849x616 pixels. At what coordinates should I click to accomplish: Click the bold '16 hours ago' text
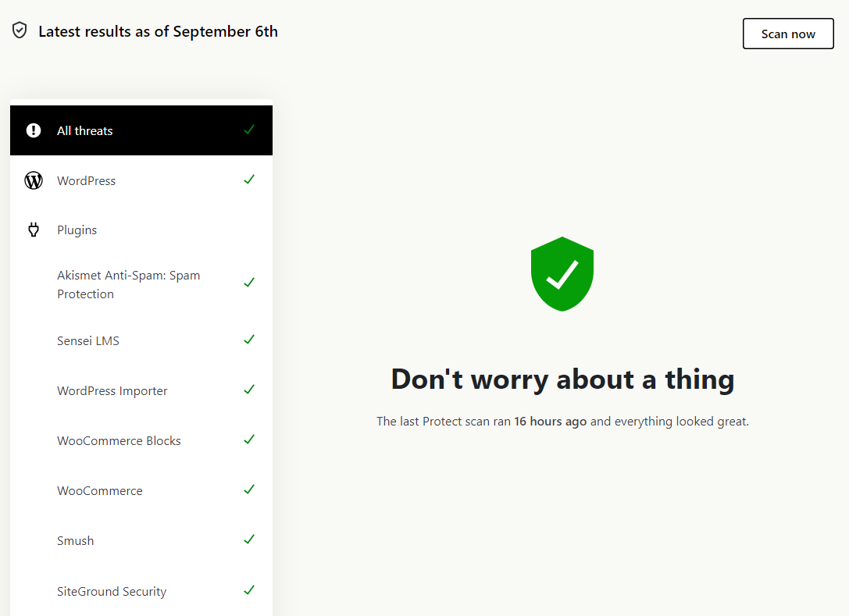coord(550,421)
